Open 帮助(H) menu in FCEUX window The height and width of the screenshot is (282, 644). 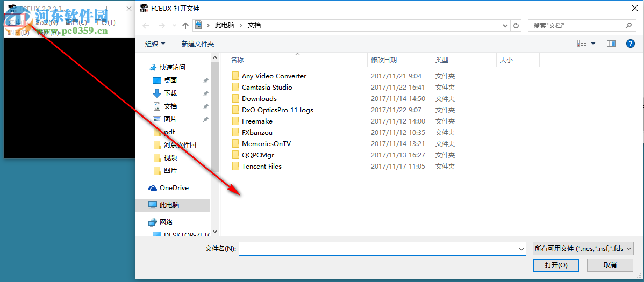pos(48,32)
